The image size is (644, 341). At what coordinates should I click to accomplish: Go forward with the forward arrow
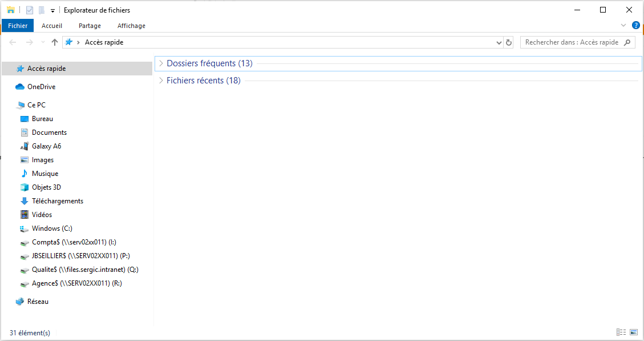pyautogui.click(x=29, y=42)
